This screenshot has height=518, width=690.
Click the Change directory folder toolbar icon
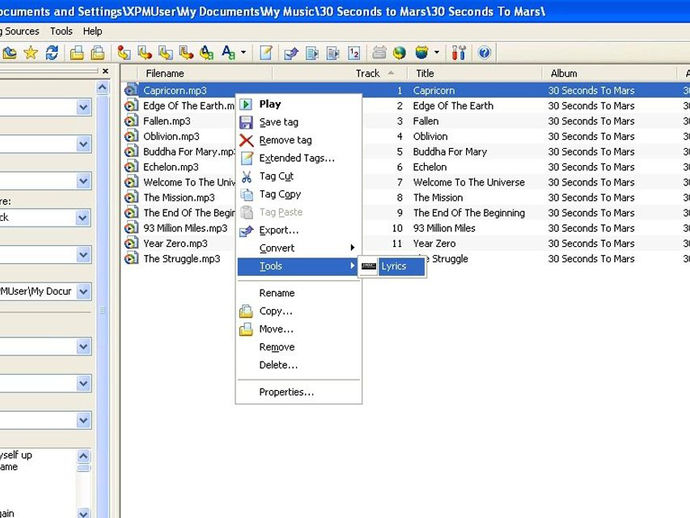click(x=9, y=53)
